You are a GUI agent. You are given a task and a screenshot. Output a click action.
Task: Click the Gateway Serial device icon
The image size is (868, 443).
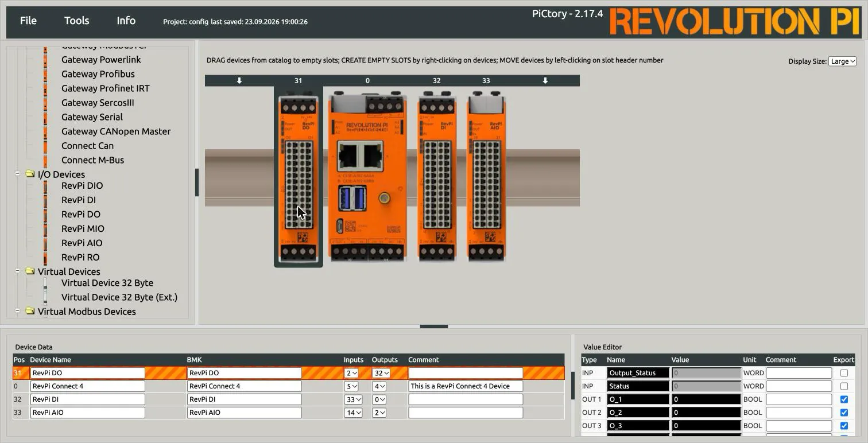click(x=45, y=117)
